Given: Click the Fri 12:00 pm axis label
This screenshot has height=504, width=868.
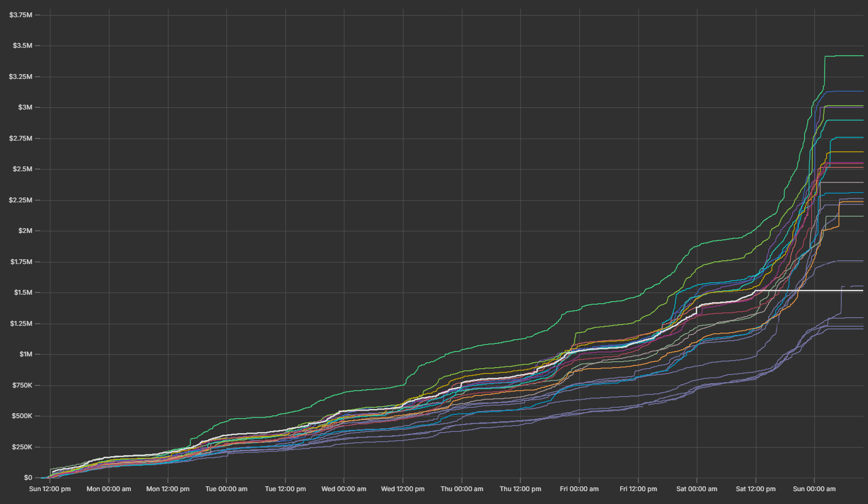Looking at the screenshot, I should [638, 489].
